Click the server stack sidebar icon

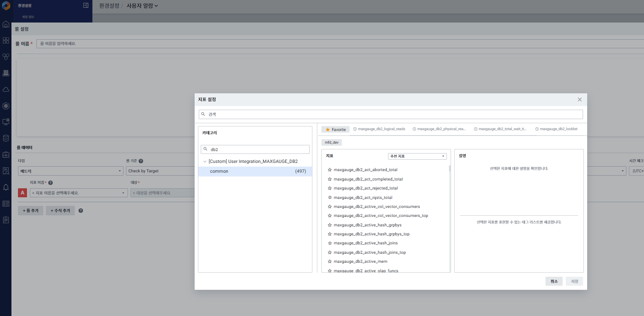click(x=6, y=73)
